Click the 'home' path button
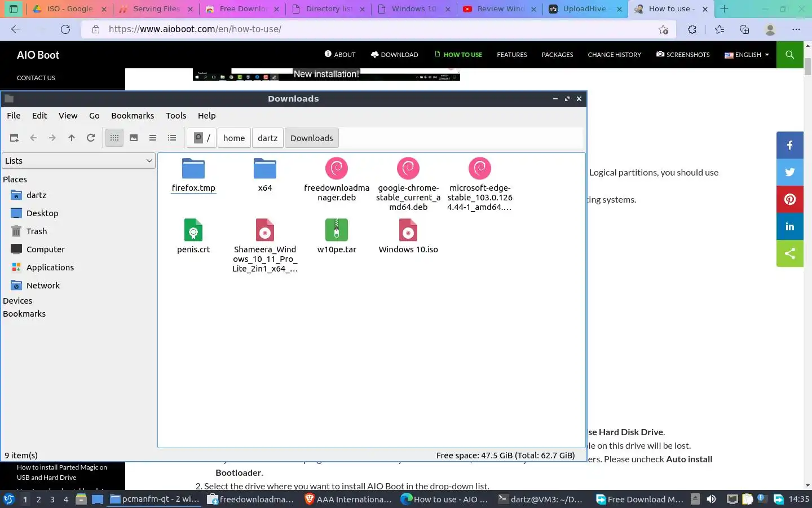812x508 pixels. 234,138
